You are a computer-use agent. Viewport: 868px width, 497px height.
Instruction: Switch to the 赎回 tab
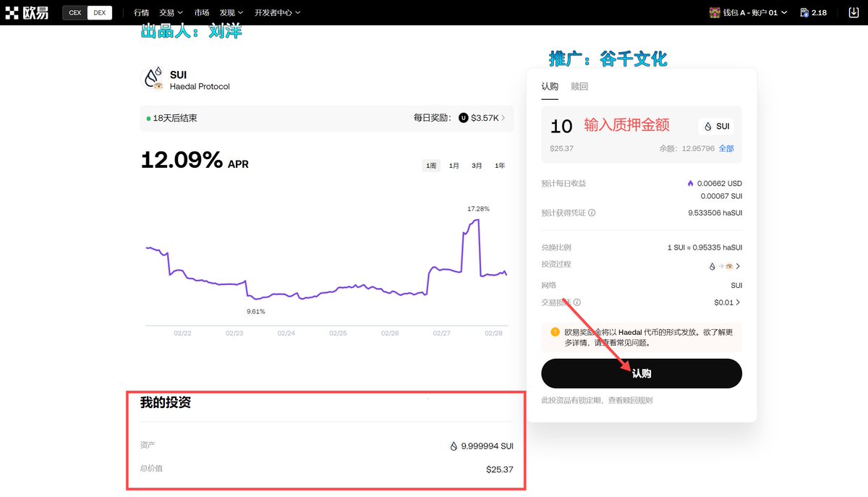tap(579, 87)
